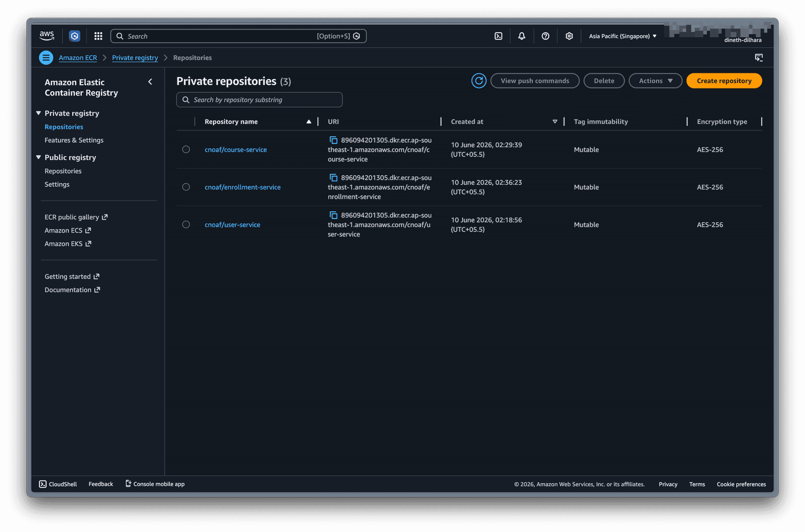Click the Tag immutability column header
Image resolution: width=805 pixels, height=532 pixels.
[x=601, y=122]
